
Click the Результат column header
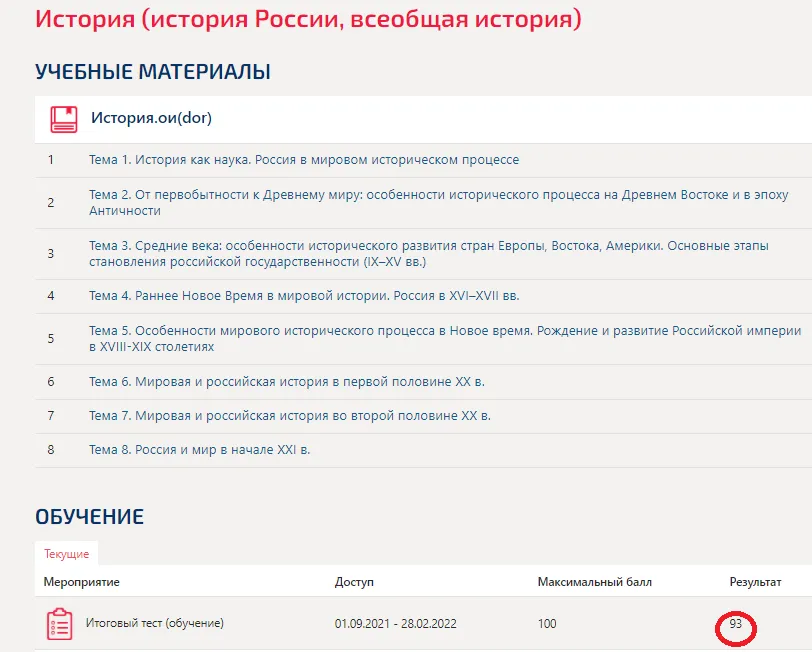coord(755,582)
